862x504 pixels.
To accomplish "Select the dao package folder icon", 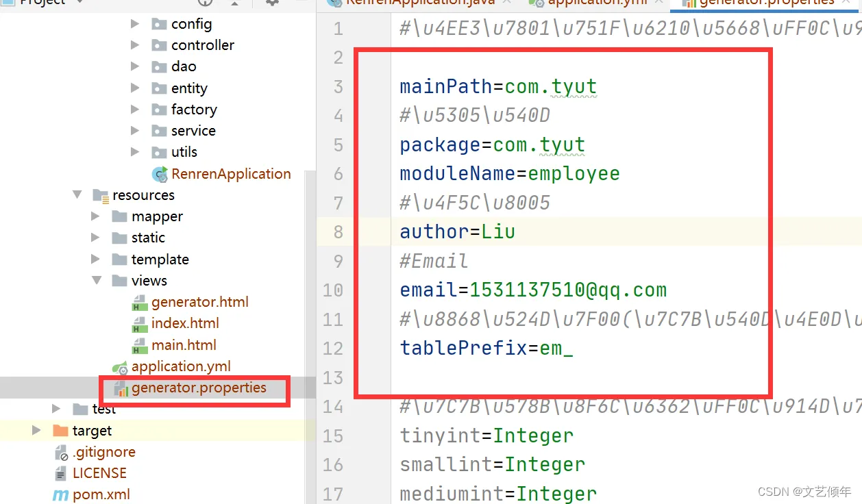I will pos(159,66).
